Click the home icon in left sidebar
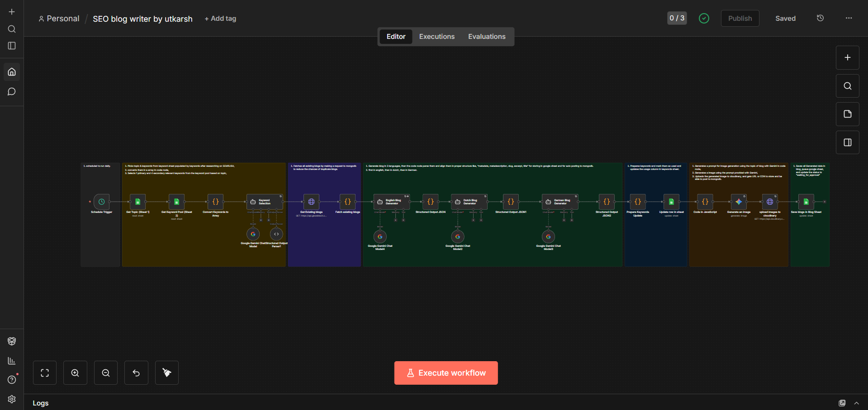 [x=11, y=71]
